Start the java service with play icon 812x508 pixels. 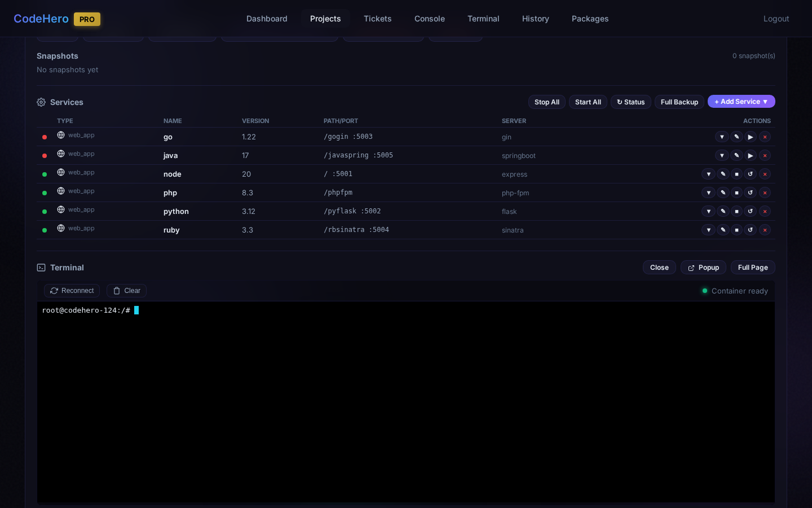[x=750, y=156]
